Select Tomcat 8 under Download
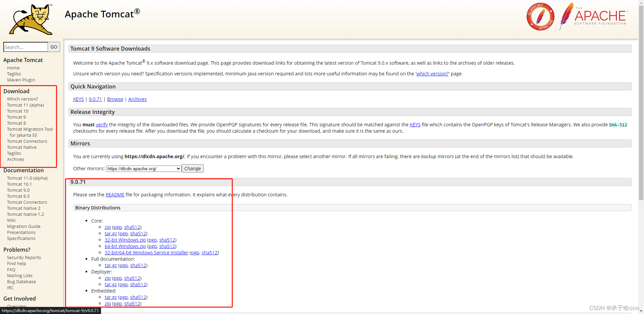Image resolution: width=644 pixels, height=314 pixels. coord(16,123)
